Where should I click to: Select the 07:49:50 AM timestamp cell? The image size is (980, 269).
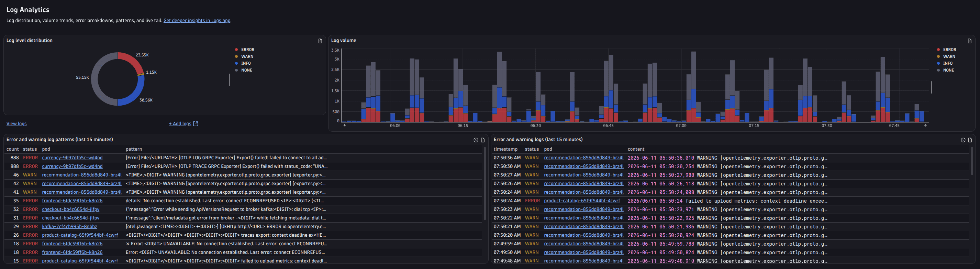pyautogui.click(x=507, y=252)
